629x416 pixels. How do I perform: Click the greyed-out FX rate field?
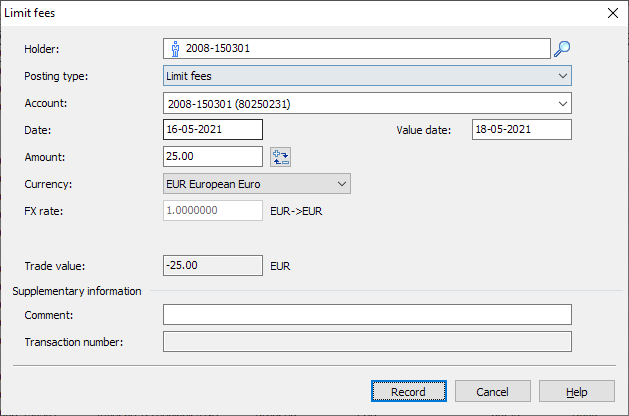coord(212,211)
